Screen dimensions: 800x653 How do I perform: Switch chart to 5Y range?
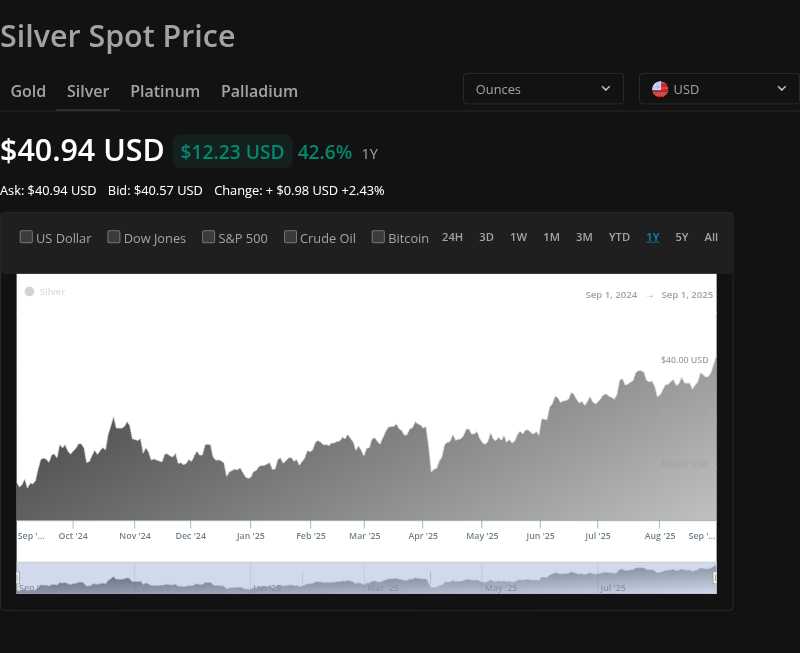tap(682, 237)
